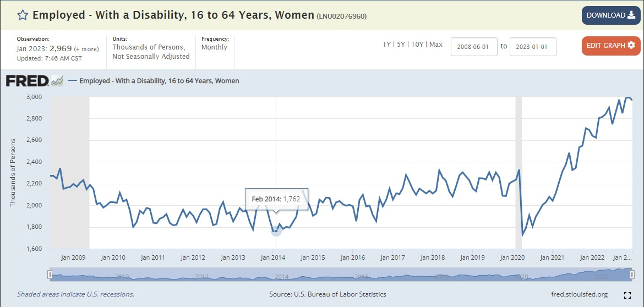Toggle the series legend line entry
644x307 pixels.
154,81
